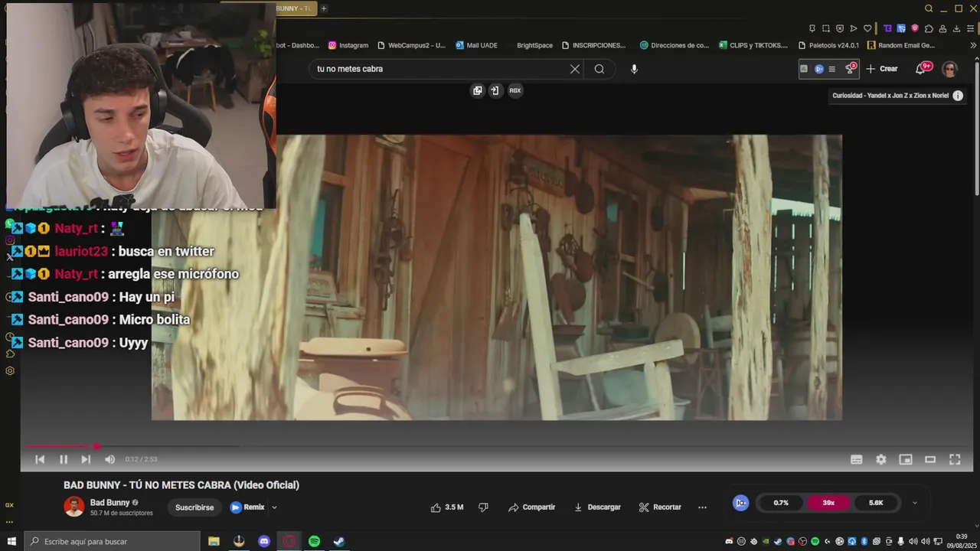This screenshot has width=980, height=551.
Task: Click the pin icon in browser toolbar
Action: [812, 28]
